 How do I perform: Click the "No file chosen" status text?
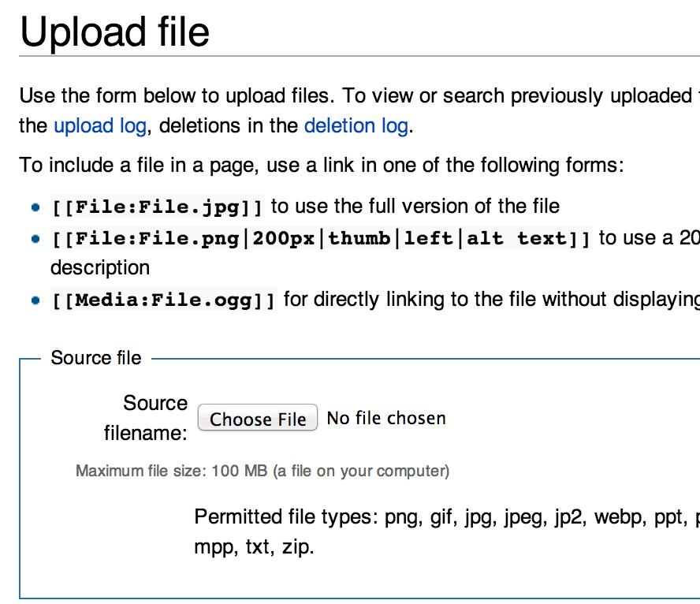point(386,418)
